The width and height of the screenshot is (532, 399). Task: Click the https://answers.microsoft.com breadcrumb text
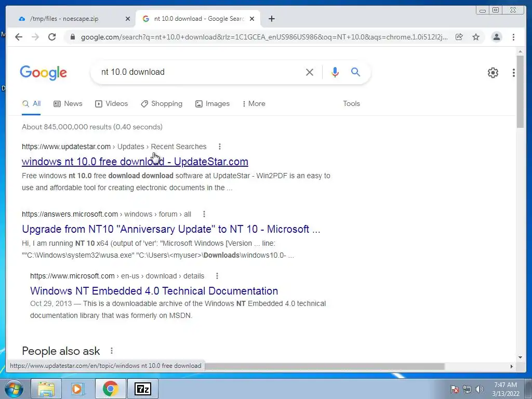coord(70,214)
